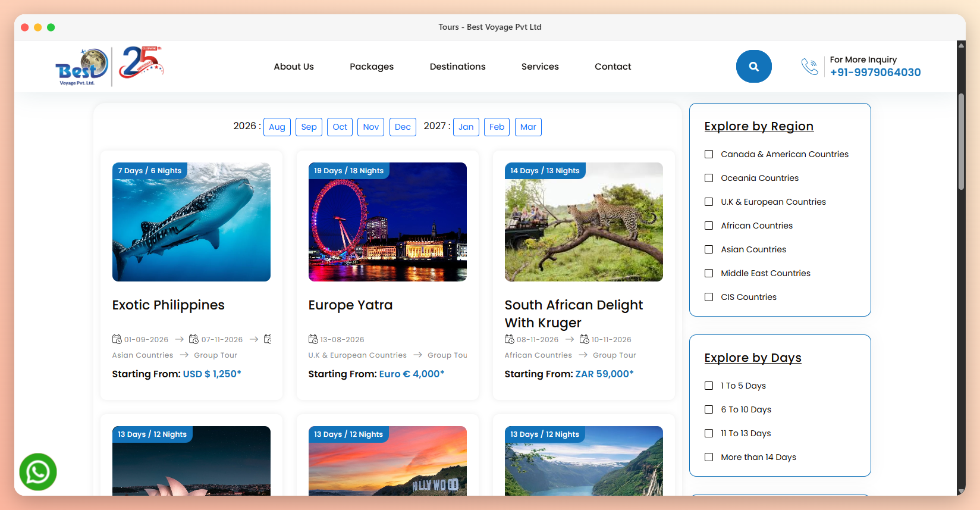This screenshot has width=980, height=510.
Task: Select Asian Countries checkbox
Action: 709,249
